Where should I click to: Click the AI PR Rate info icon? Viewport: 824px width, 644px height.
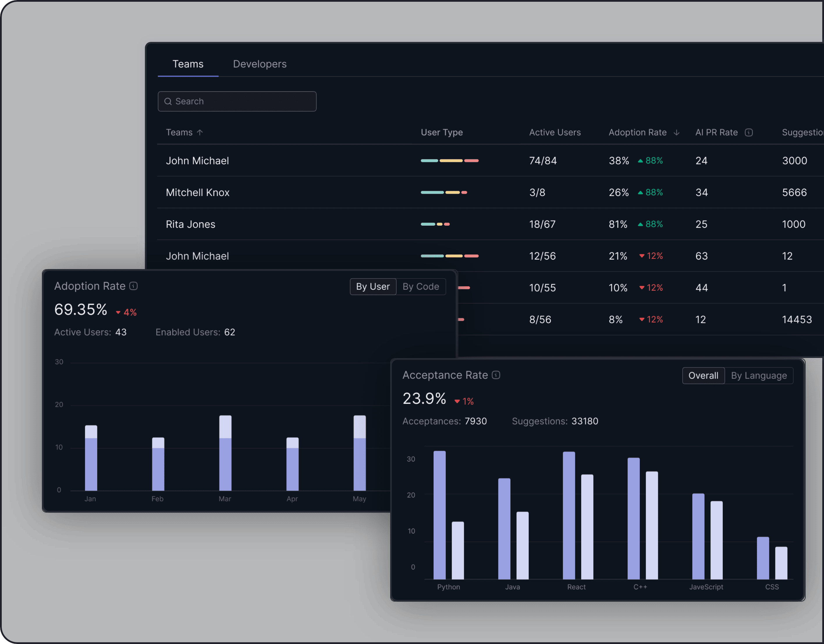tap(749, 132)
